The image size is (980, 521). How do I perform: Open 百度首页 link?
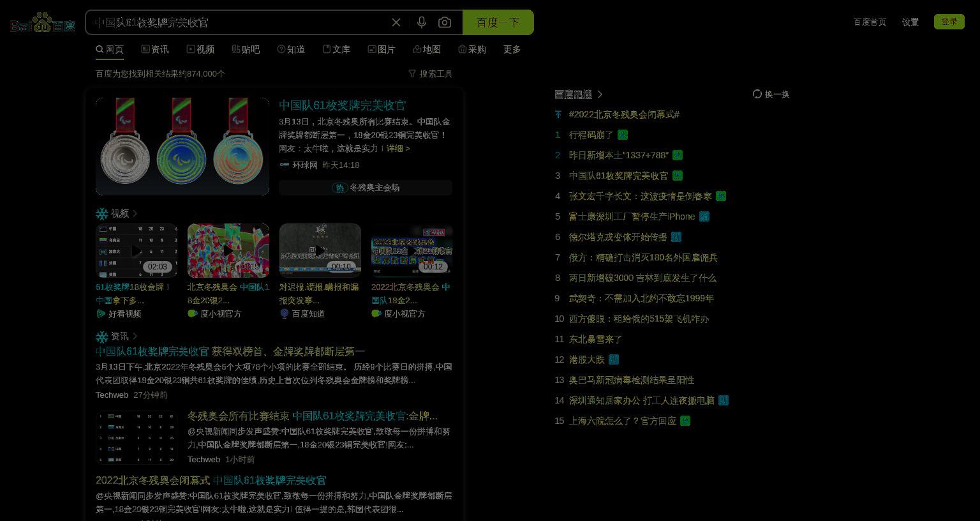(870, 22)
